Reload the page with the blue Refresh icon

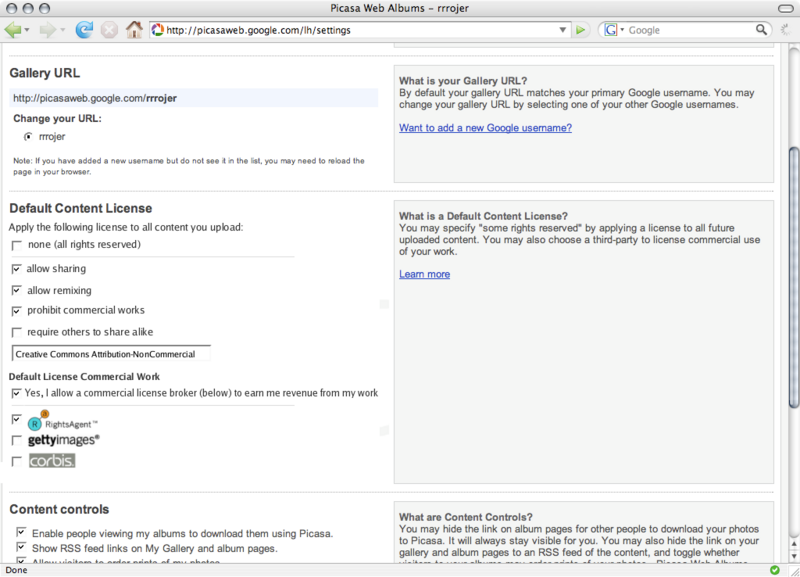[x=84, y=30]
